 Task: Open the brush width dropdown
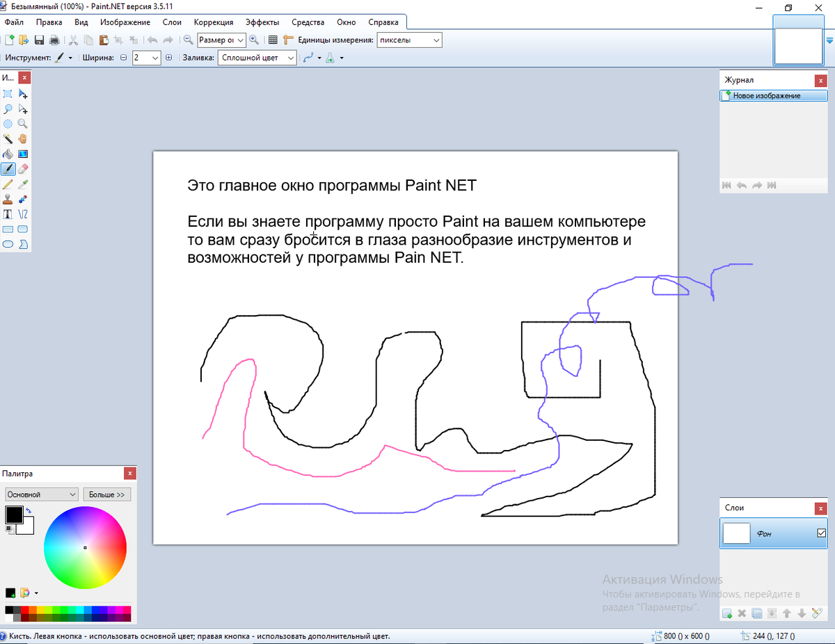pyautogui.click(x=154, y=58)
